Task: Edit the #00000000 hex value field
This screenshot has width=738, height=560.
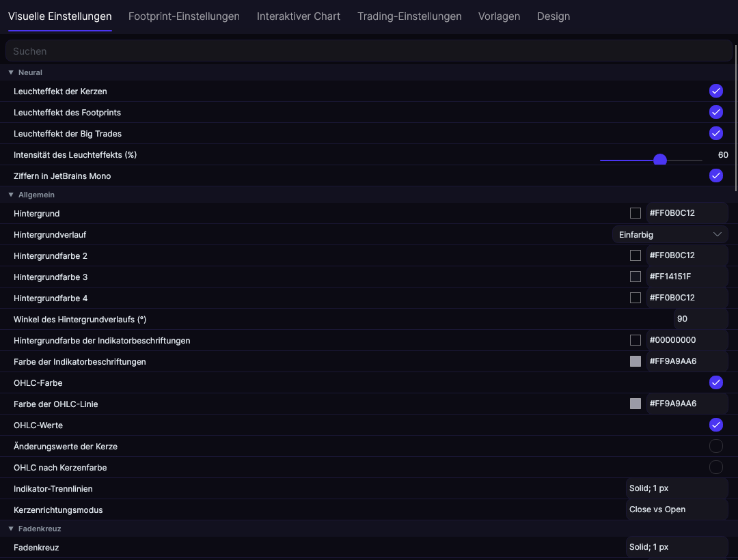Action: point(687,340)
